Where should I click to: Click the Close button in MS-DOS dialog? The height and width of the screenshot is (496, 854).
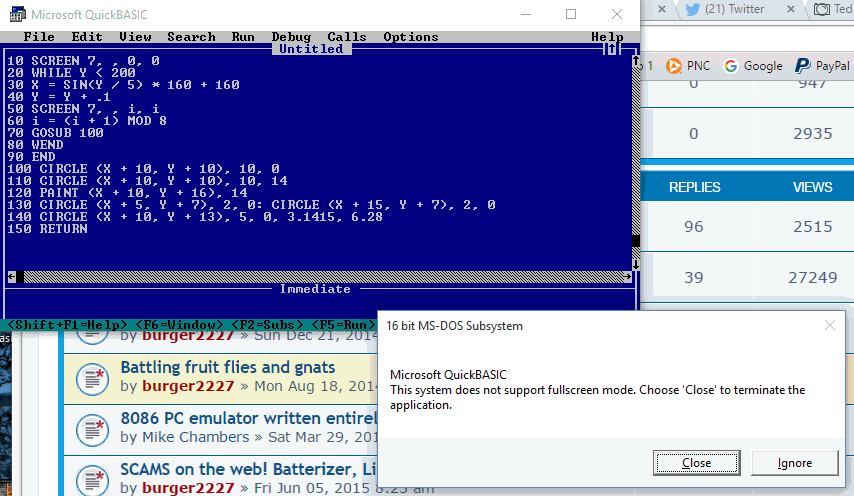(697, 463)
